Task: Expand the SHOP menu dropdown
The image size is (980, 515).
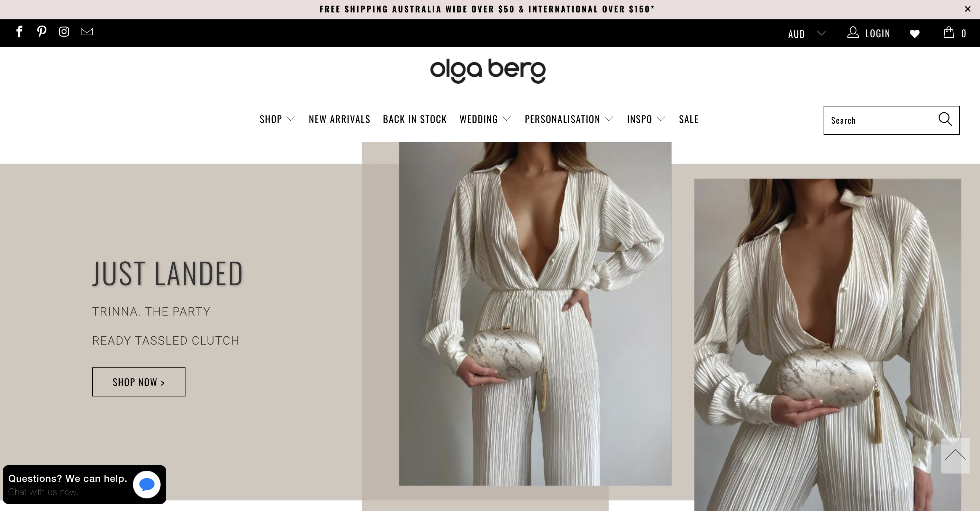Action: pos(277,119)
